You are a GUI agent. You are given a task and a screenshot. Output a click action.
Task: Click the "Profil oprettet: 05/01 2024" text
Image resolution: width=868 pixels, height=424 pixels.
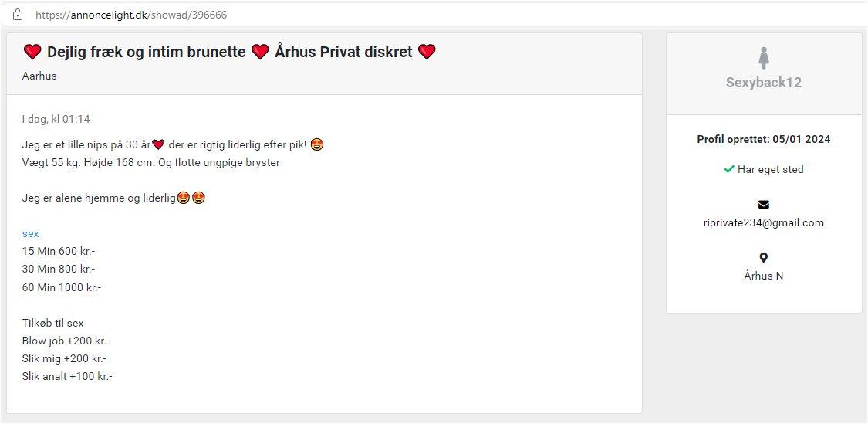click(763, 140)
